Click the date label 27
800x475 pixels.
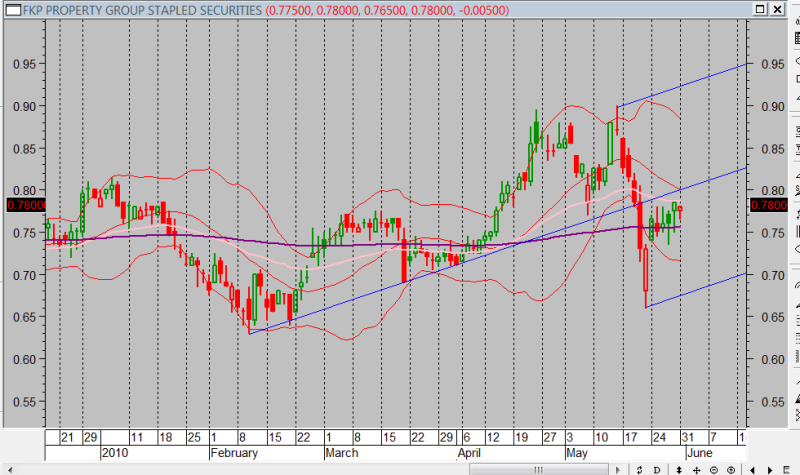pyautogui.click(x=549, y=437)
